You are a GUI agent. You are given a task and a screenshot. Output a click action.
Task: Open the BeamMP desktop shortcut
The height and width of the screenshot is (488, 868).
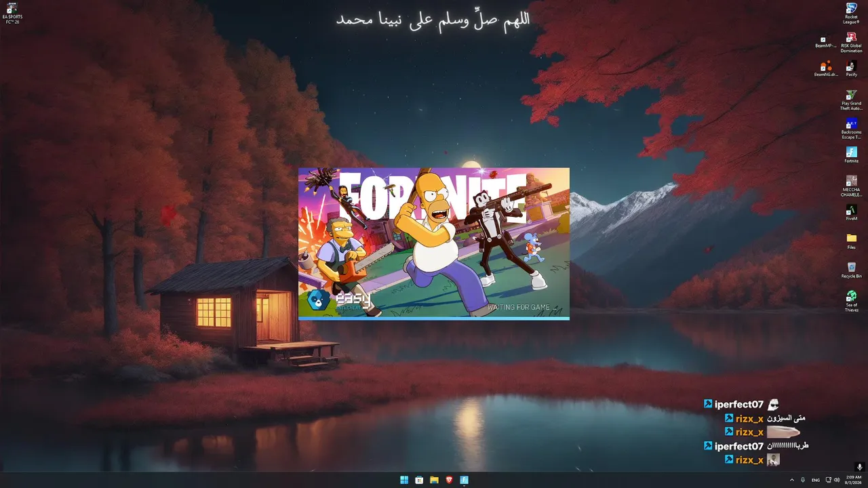[x=825, y=42]
